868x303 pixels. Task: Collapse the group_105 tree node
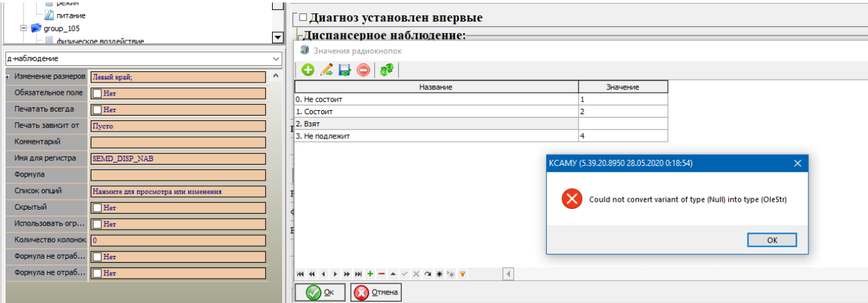pyautogui.click(x=24, y=28)
